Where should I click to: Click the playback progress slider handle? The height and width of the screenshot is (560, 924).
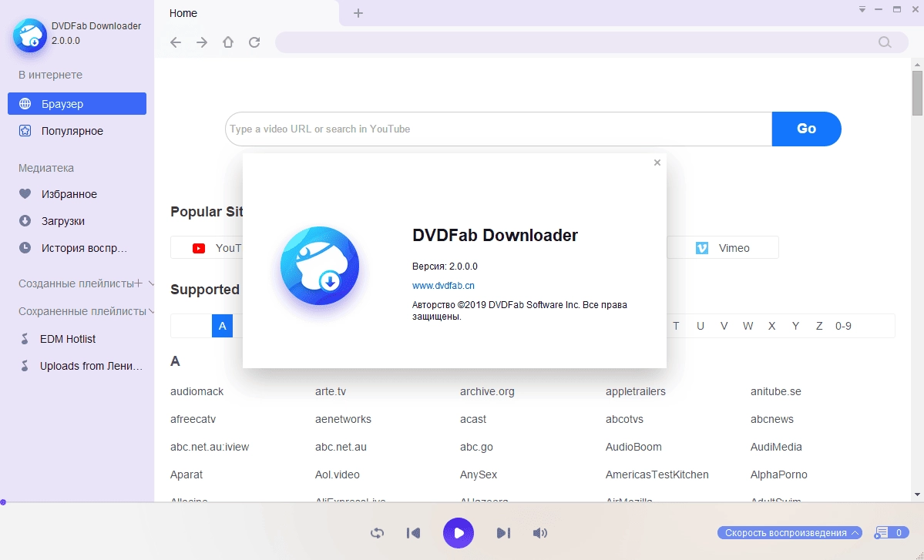click(x=3, y=502)
